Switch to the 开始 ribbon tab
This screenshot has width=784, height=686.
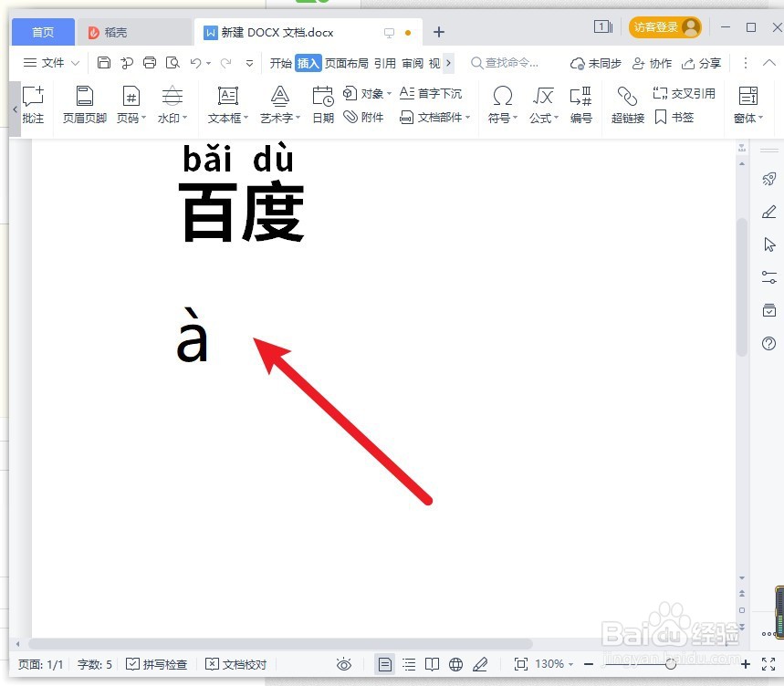pyautogui.click(x=280, y=63)
